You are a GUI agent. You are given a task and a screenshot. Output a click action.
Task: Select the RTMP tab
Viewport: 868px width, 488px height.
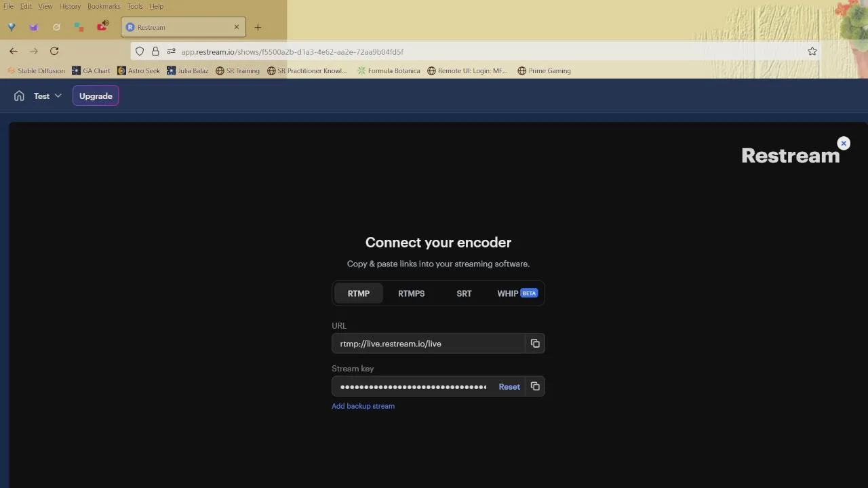coord(359,293)
